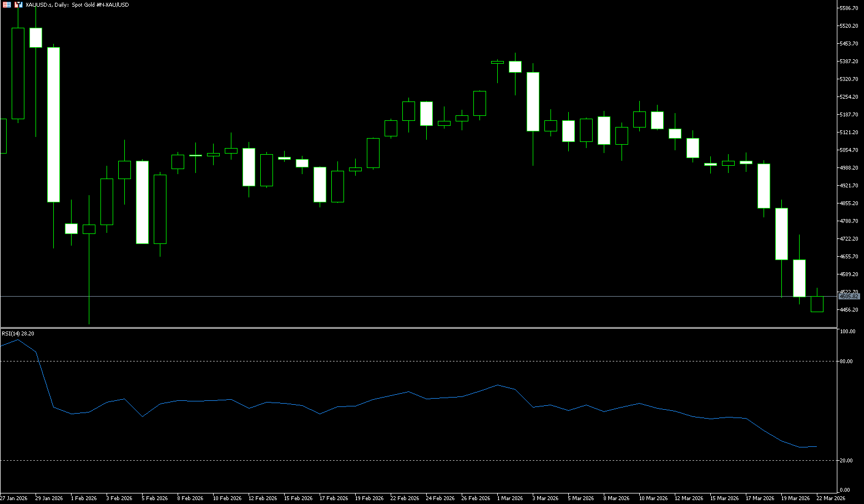Click the 20.00 oversold level on RSI scale

(846, 461)
